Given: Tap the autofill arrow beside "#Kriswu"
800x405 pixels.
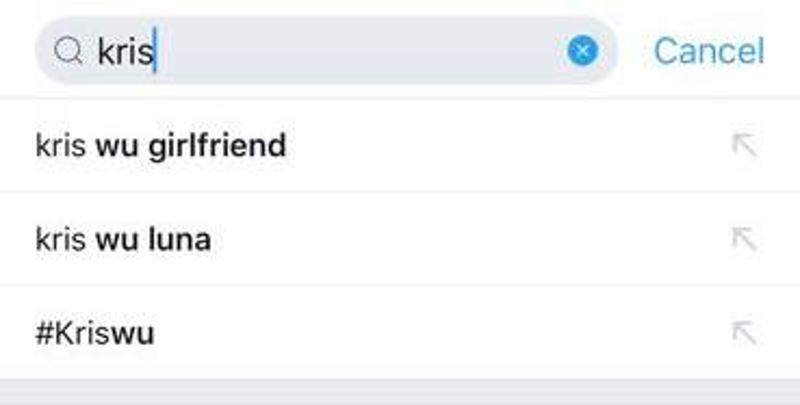Looking at the screenshot, I should (743, 332).
